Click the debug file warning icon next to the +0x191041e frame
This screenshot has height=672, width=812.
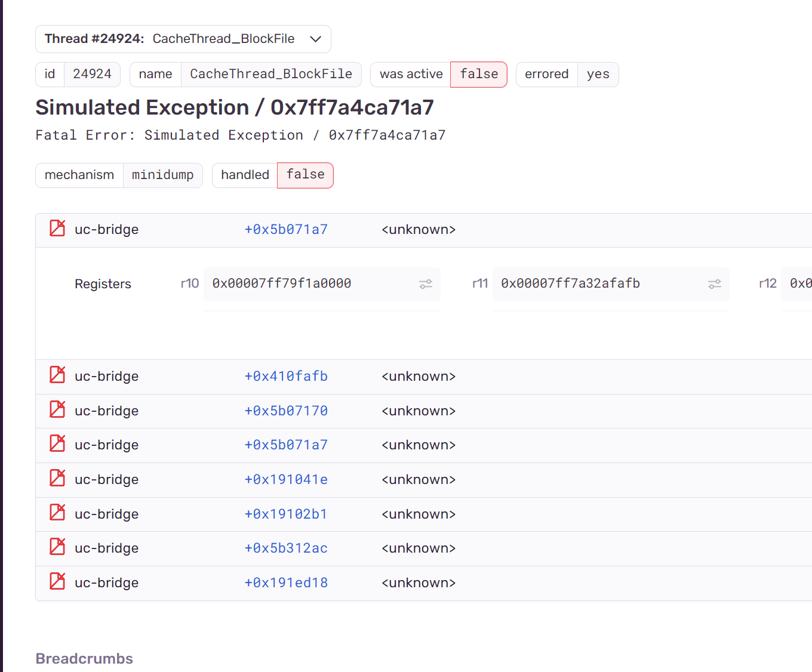(57, 478)
